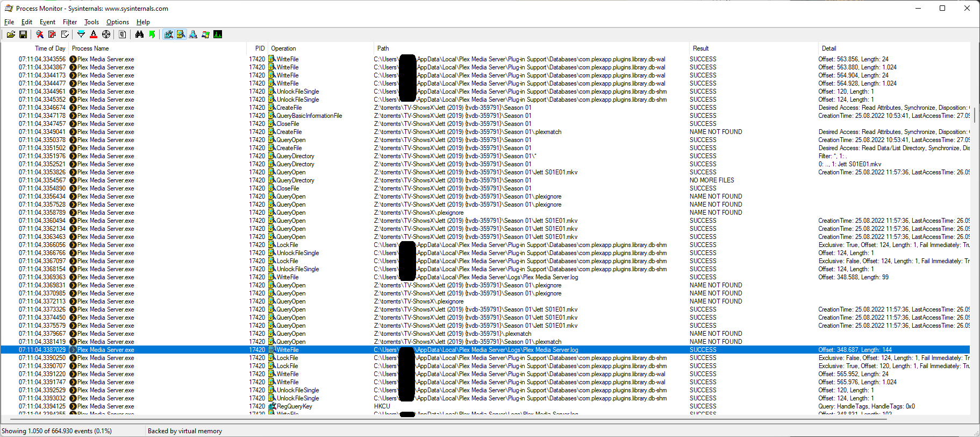This screenshot has height=437, width=980.
Task: Click file icon of event 07:11:04,3366056
Action: [x=272, y=245]
